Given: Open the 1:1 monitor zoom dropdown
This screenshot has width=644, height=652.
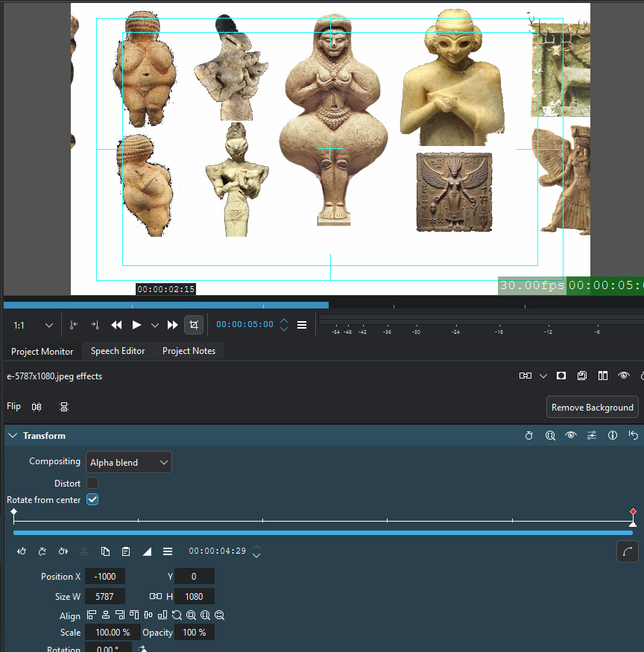Looking at the screenshot, I should coord(34,326).
